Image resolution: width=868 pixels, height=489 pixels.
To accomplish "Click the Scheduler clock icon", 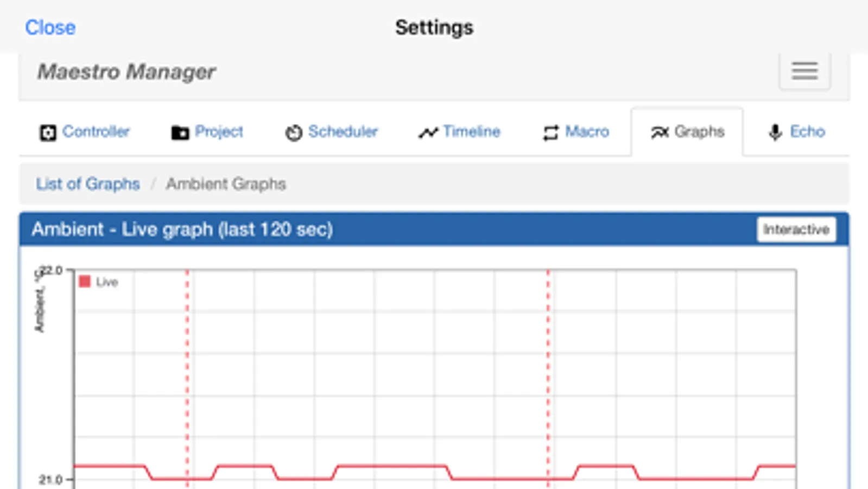I will pyautogui.click(x=294, y=133).
